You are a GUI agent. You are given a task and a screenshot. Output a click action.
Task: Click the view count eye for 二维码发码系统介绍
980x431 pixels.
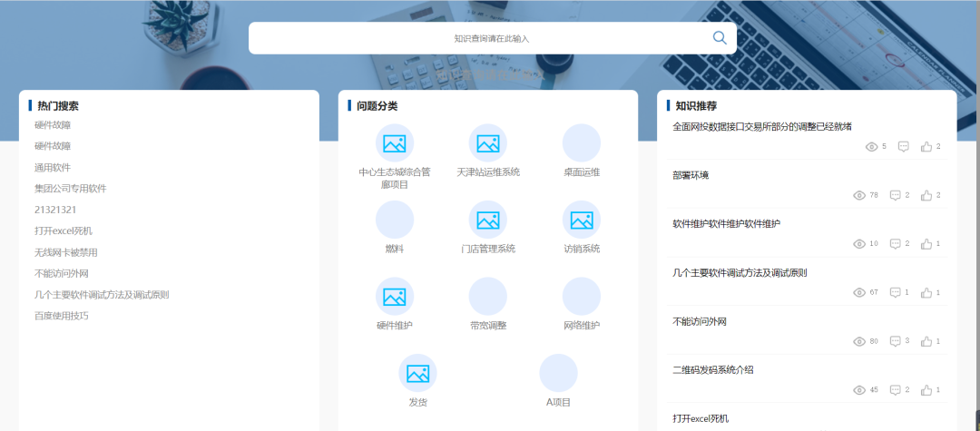[859, 390]
